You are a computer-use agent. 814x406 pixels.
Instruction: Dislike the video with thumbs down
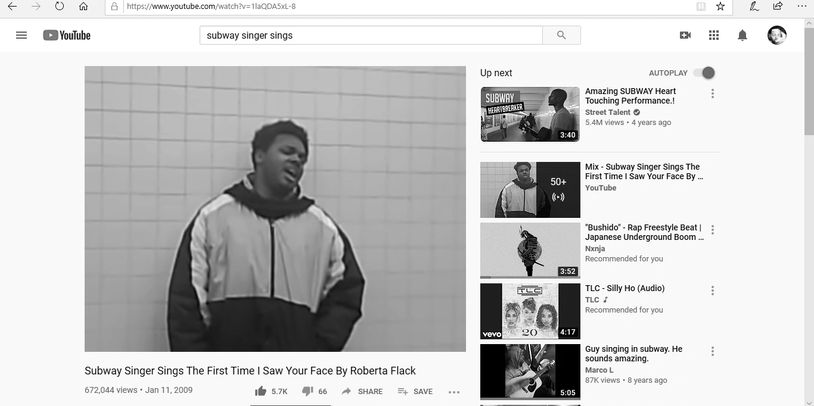[x=307, y=391]
